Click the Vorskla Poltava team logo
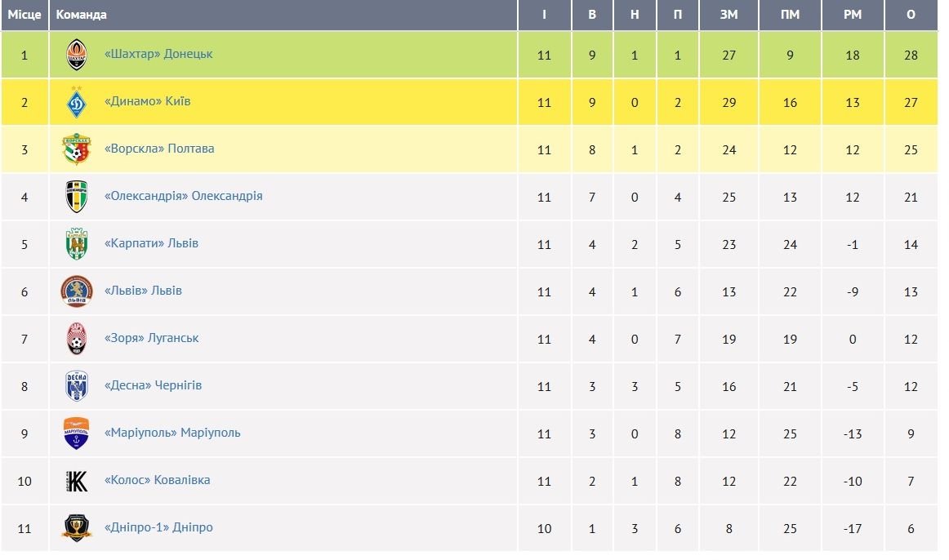 coord(77,149)
